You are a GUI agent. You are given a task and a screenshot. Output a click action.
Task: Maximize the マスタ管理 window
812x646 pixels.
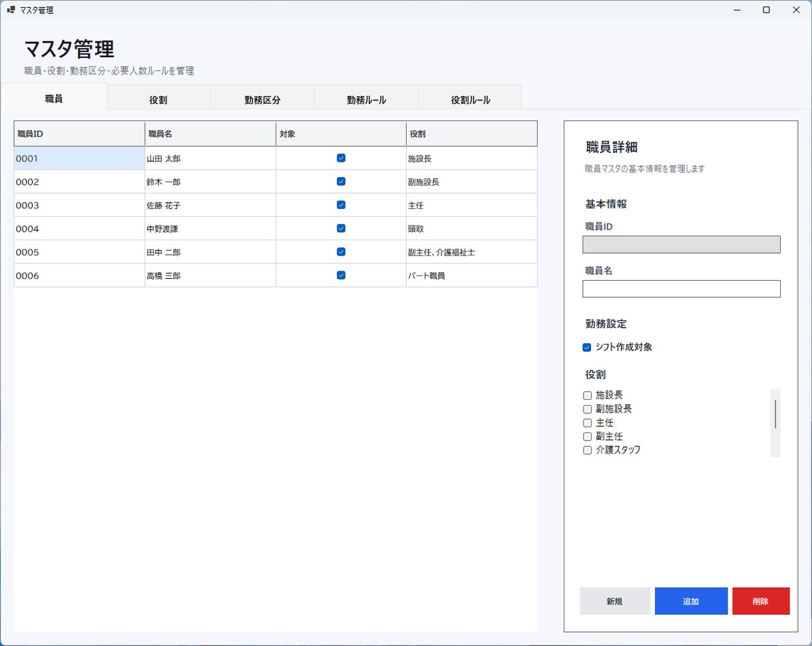[x=767, y=10]
